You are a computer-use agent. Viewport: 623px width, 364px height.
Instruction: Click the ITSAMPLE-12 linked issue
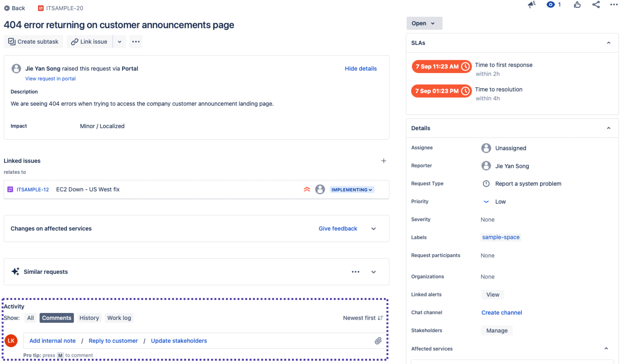[32, 189]
